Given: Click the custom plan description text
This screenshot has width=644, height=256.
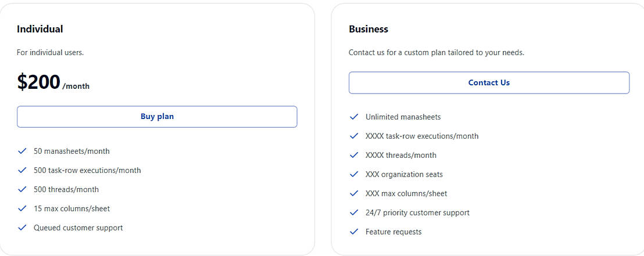Looking at the screenshot, I should coord(437,52).
